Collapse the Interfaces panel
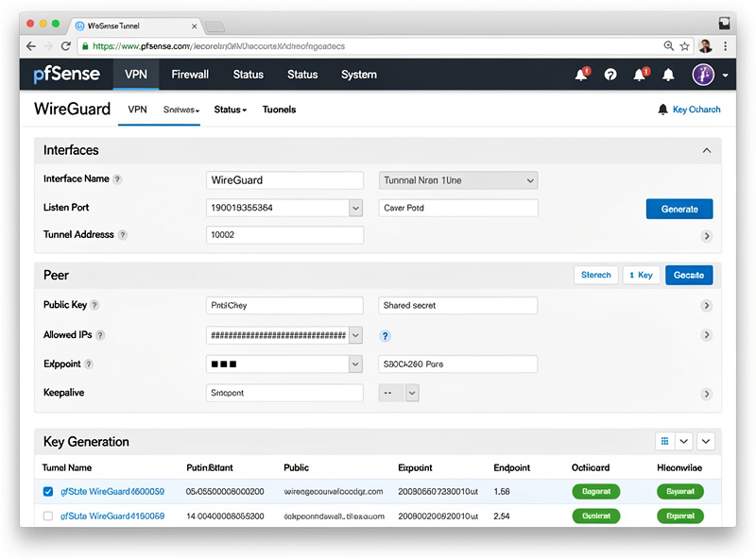This screenshot has width=756, height=559. click(707, 150)
